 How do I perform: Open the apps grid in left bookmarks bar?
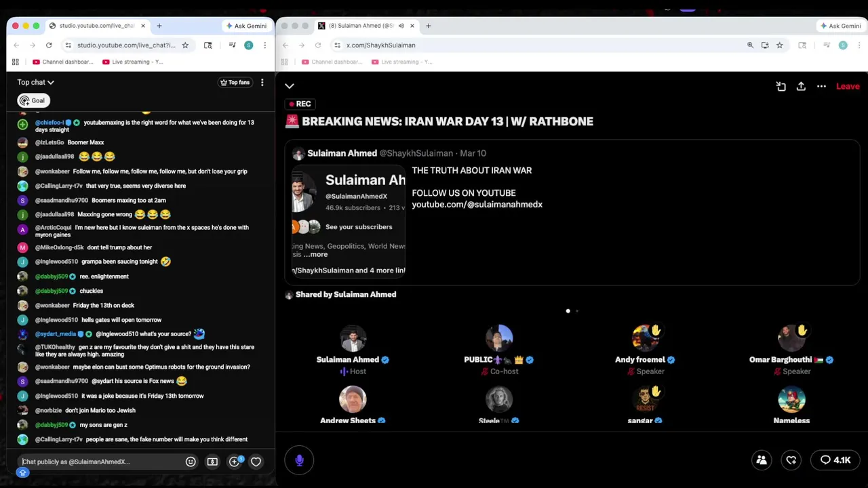pos(16,62)
